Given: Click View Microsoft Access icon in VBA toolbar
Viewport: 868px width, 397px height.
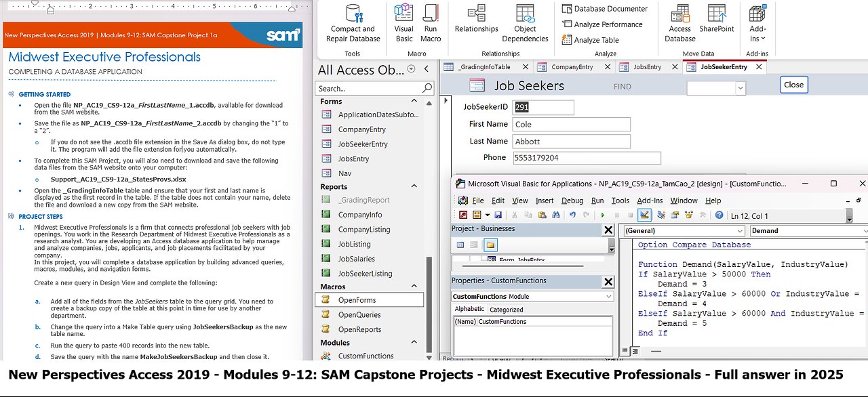Looking at the screenshot, I should [x=463, y=215].
